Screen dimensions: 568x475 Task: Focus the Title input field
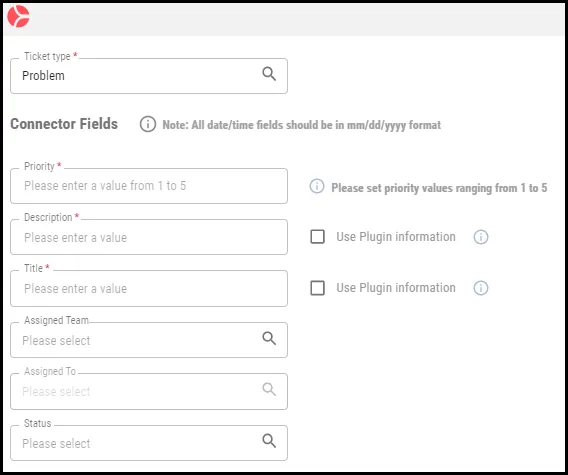tap(149, 288)
